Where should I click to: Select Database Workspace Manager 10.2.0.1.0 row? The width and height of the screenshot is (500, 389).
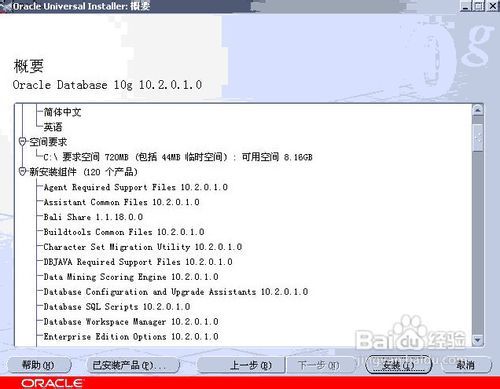tap(131, 321)
